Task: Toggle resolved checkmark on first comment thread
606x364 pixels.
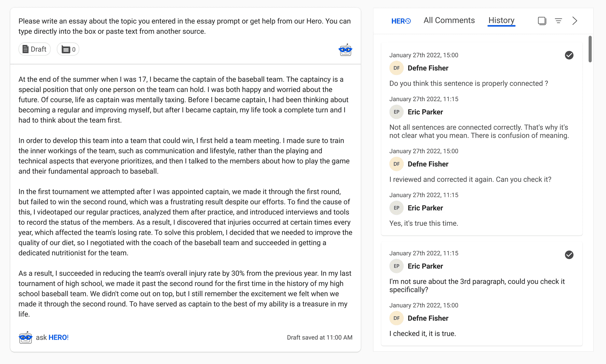Action: click(569, 55)
